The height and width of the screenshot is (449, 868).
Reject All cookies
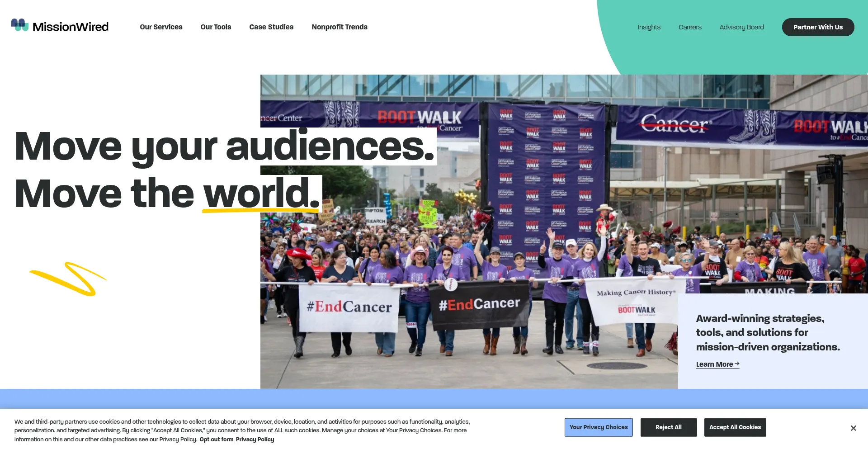668,427
